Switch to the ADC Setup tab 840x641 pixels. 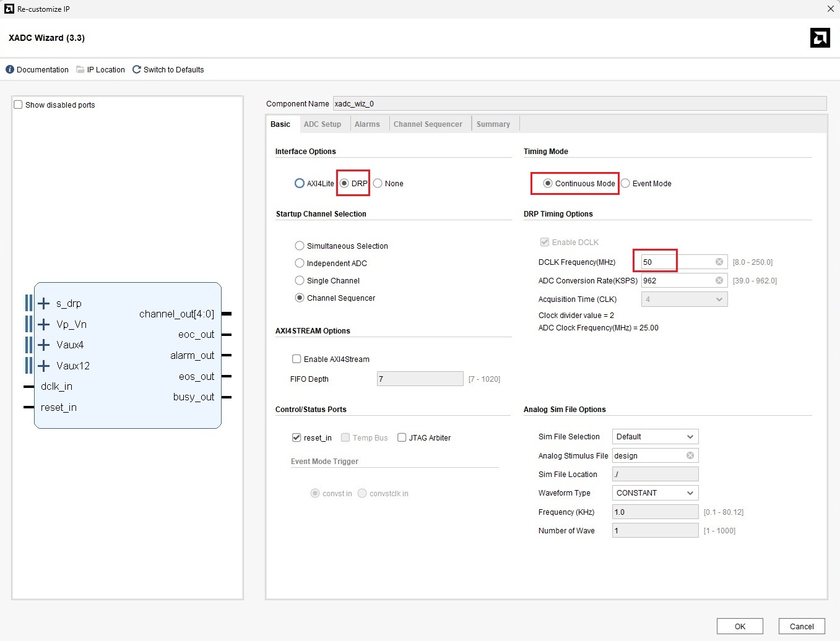(322, 124)
